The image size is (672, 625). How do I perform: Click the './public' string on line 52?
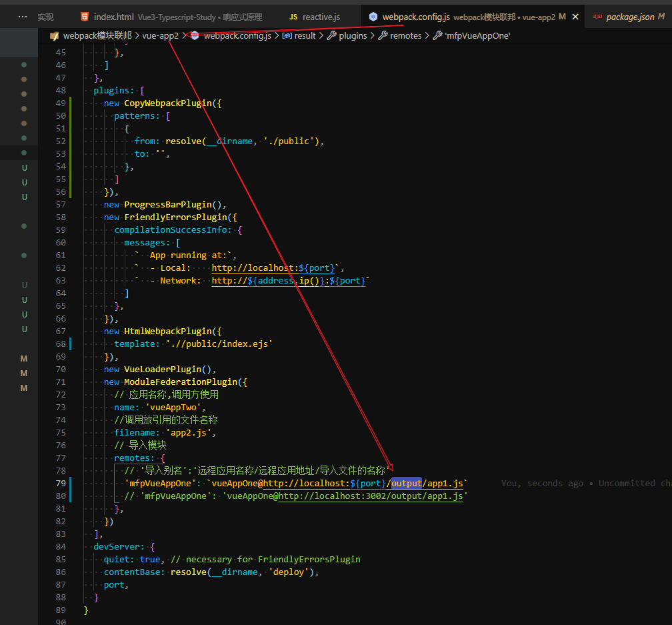(x=289, y=141)
